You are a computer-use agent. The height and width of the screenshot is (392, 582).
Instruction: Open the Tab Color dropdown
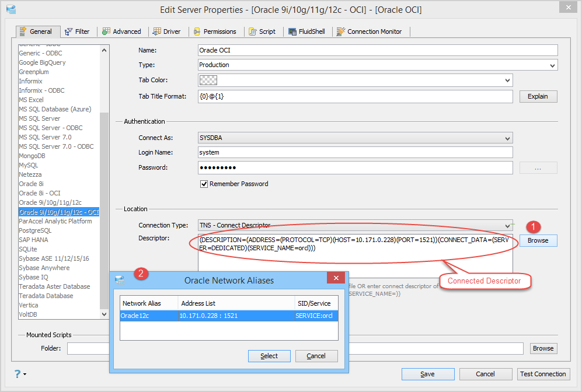coord(507,80)
